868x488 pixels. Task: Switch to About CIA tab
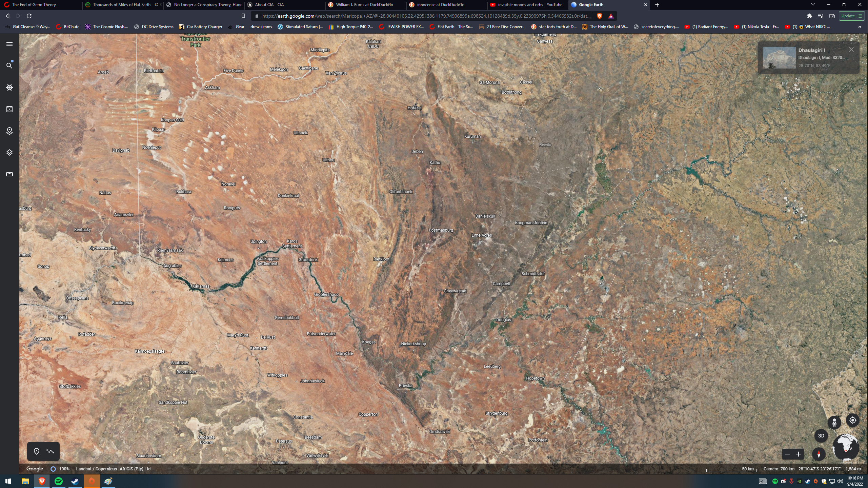click(269, 5)
